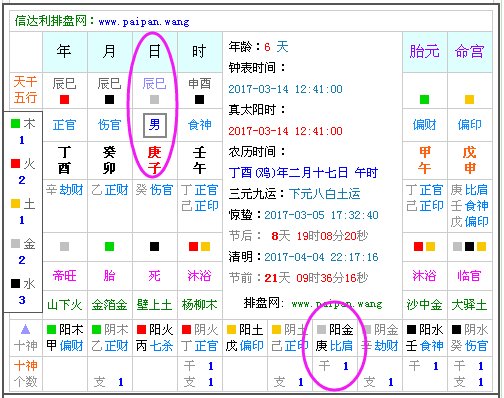Select the red 庚子 day pillar

[x=154, y=160]
